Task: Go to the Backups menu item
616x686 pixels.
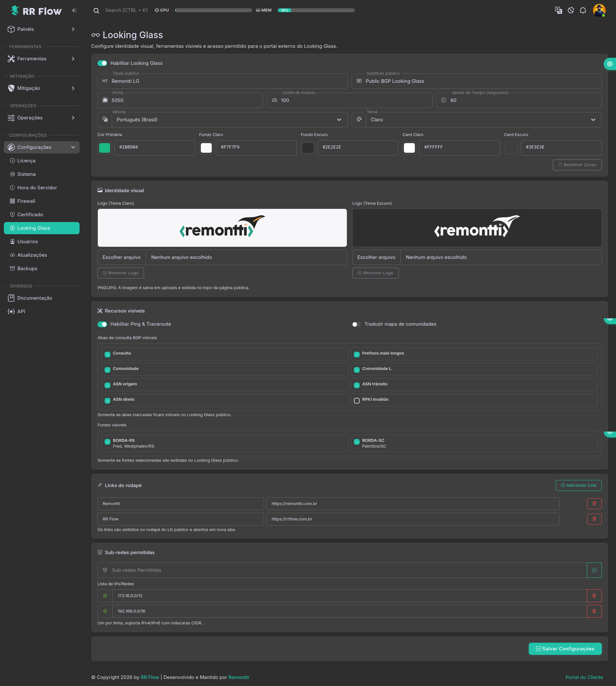Action: click(x=27, y=268)
